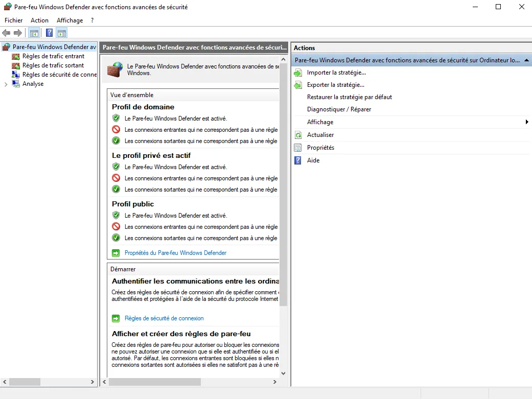Choose Importer la stratégie... action
This screenshot has width=532, height=399.
[x=336, y=73]
